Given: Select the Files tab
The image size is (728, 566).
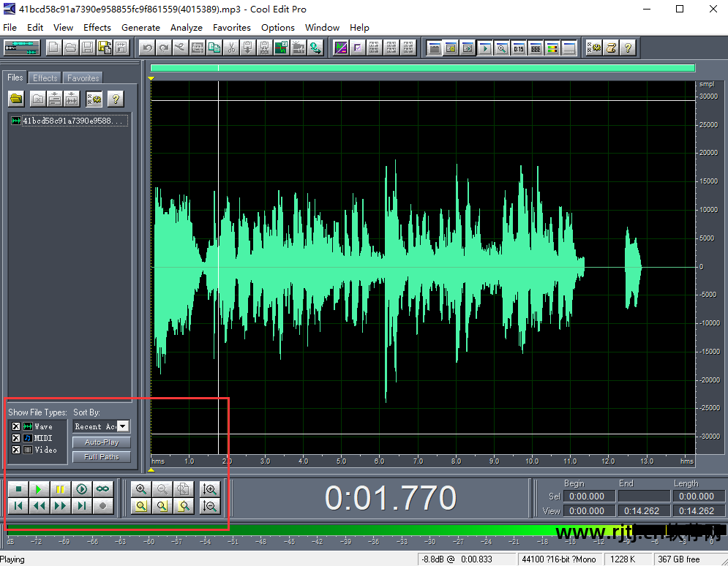Looking at the screenshot, I should pyautogui.click(x=15, y=78).
